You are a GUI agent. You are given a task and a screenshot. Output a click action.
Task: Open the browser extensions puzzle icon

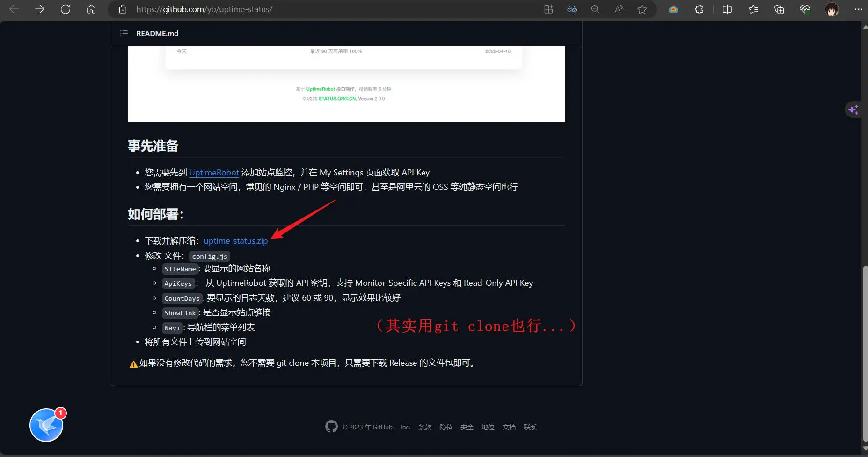click(699, 9)
